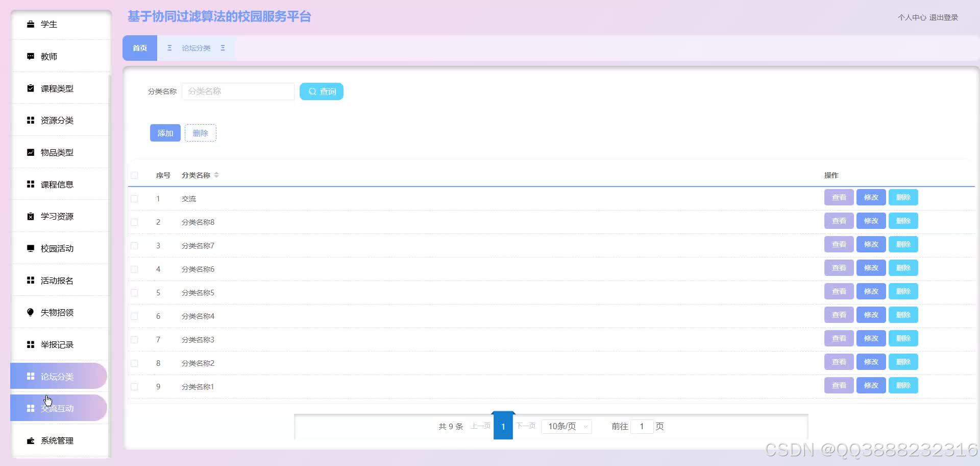The height and width of the screenshot is (466, 980).
Task: Click the 分类名称6 cell text
Action: coord(198,269)
